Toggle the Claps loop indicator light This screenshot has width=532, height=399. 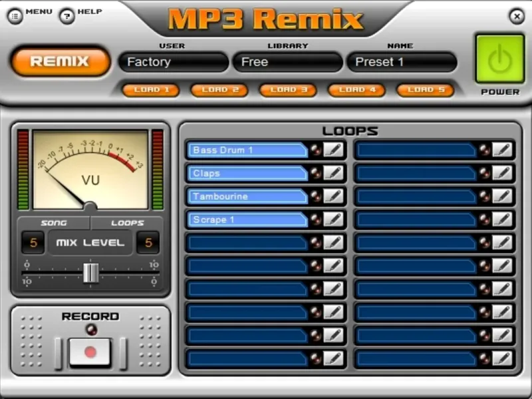(316, 173)
